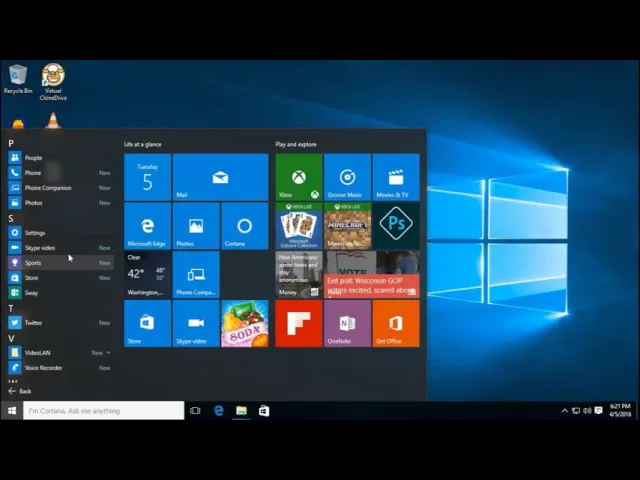Select the Recycle Bin desktop icon

click(18, 79)
